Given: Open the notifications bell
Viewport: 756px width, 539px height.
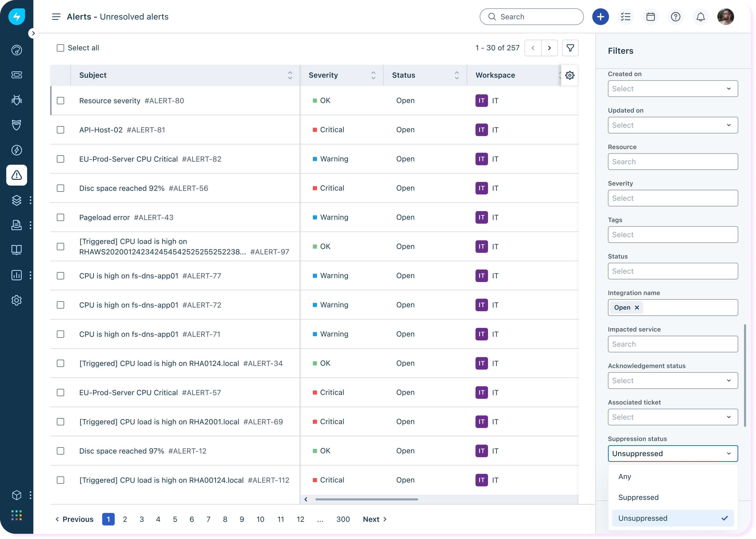Looking at the screenshot, I should pos(700,17).
